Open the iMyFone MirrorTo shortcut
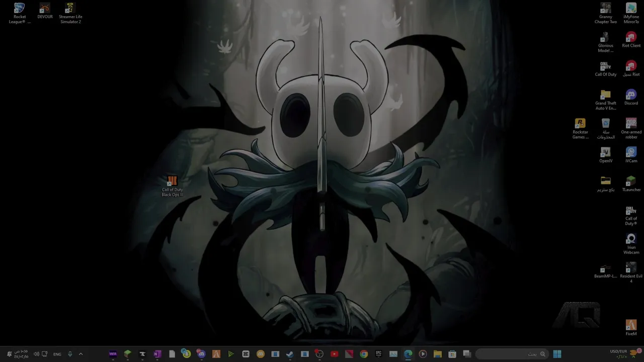The image size is (644, 362). 631,14
